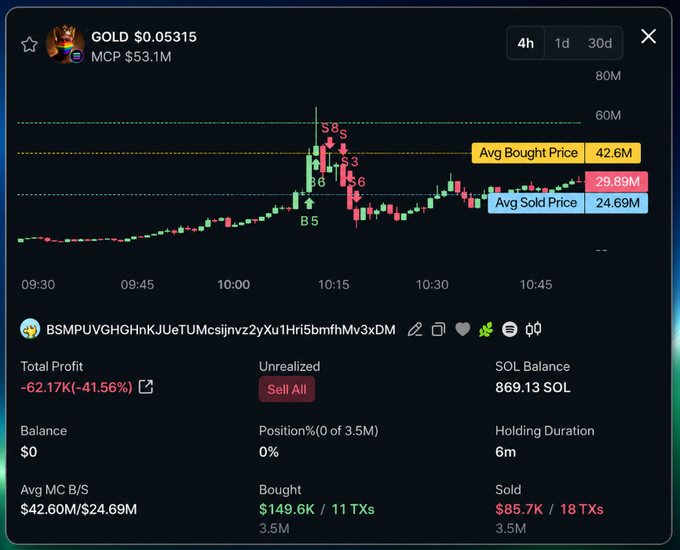The width and height of the screenshot is (680, 550).
Task: Click the 18 TXs sold count
Action: coord(582,509)
